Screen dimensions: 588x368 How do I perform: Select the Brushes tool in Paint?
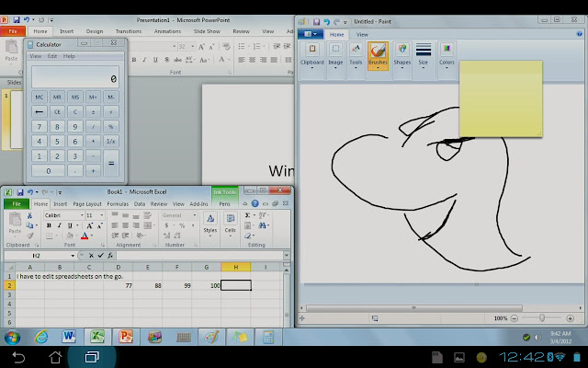(378, 55)
